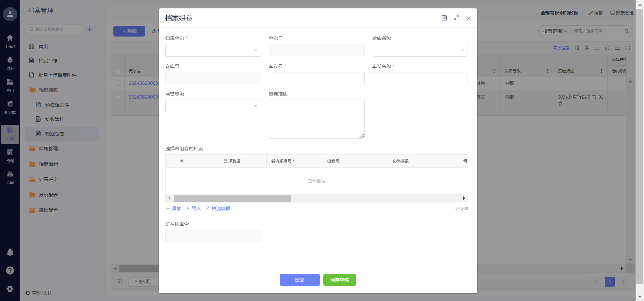Click the form layout icon in dialog header
644x301 pixels.
[444, 18]
